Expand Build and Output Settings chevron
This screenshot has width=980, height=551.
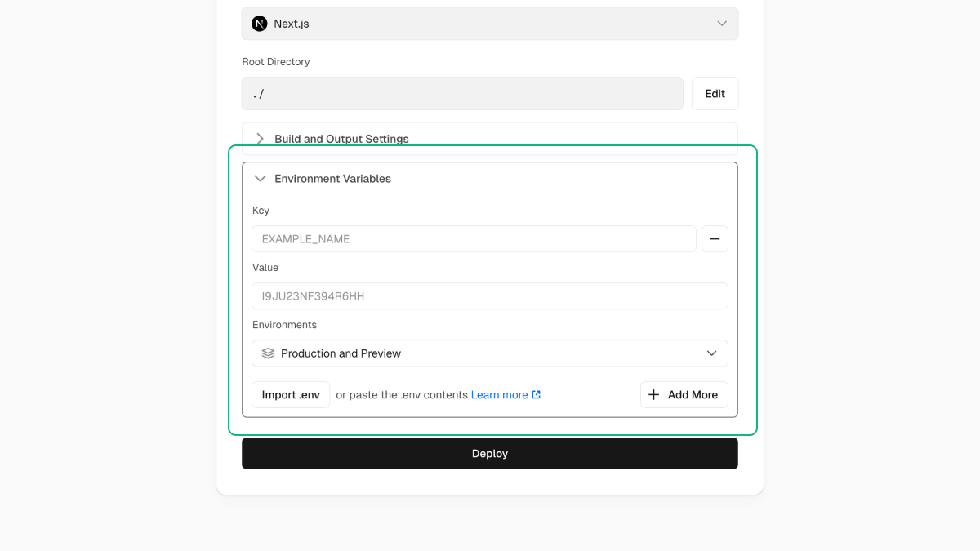click(x=260, y=139)
